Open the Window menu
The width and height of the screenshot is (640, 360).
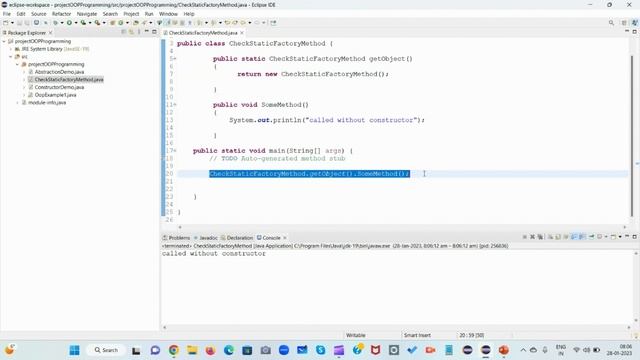168,14
